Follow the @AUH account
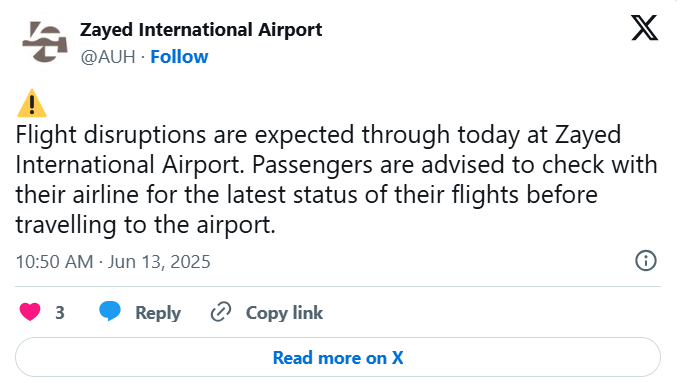 point(179,57)
